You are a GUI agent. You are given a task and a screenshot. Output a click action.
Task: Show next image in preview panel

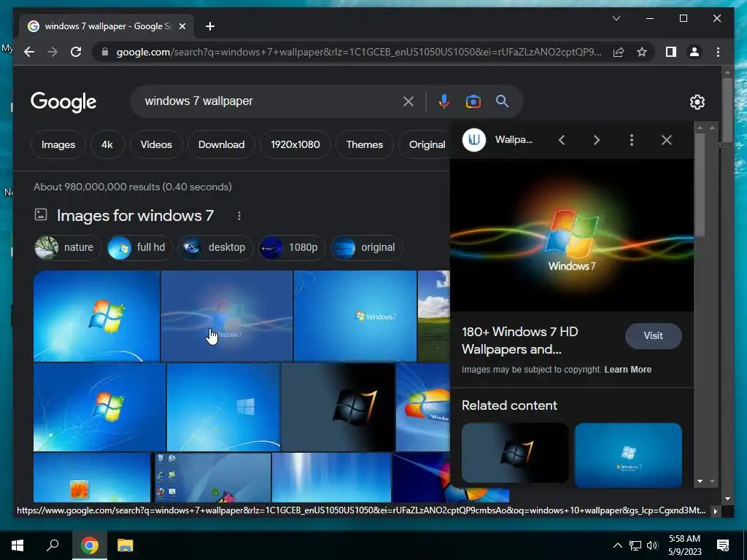pos(597,140)
